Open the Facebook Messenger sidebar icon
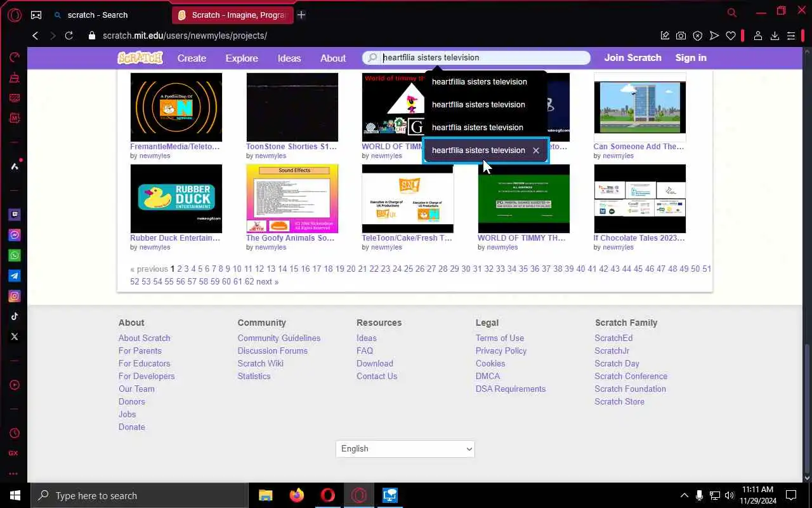812x508 pixels. [x=14, y=235]
